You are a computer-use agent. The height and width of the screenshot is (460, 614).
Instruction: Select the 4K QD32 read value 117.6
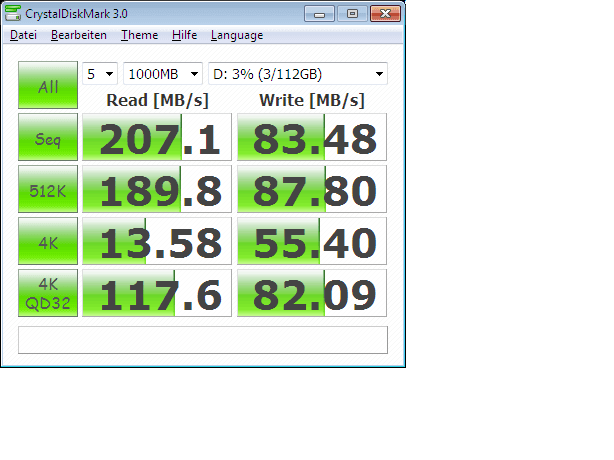point(157,293)
